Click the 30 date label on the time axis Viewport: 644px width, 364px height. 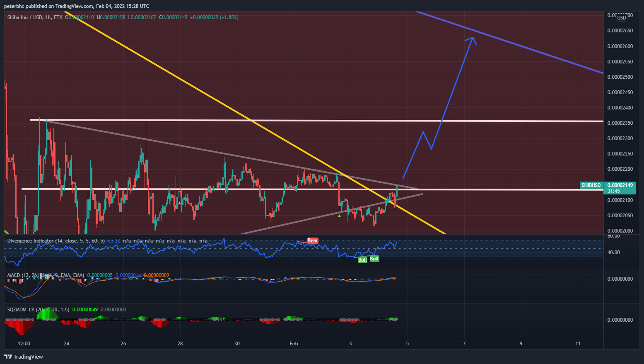point(237,344)
